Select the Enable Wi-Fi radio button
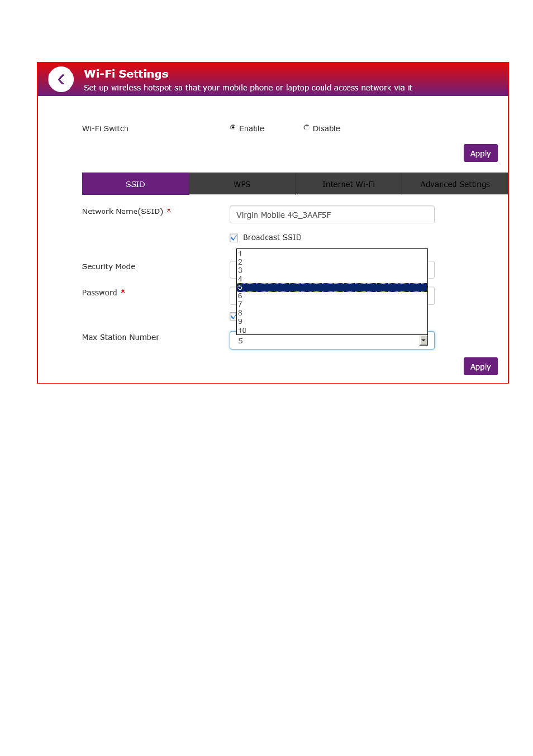533x756 pixels. (233, 128)
